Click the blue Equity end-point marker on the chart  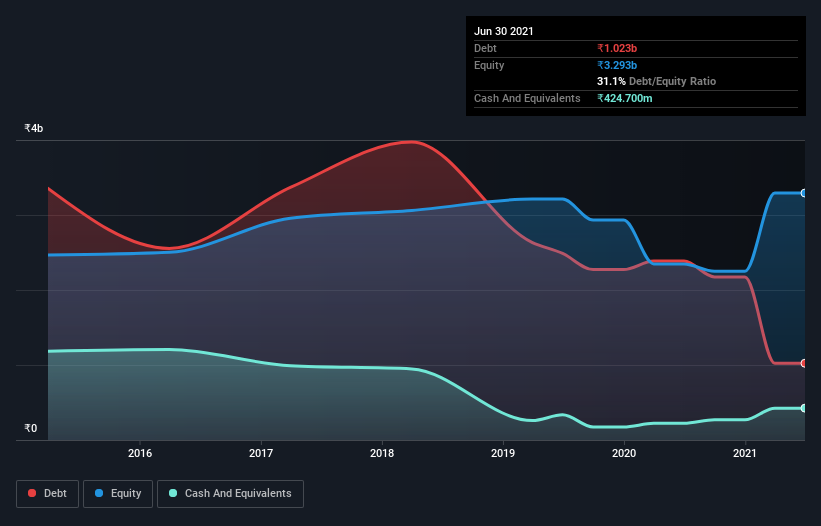coord(804,193)
